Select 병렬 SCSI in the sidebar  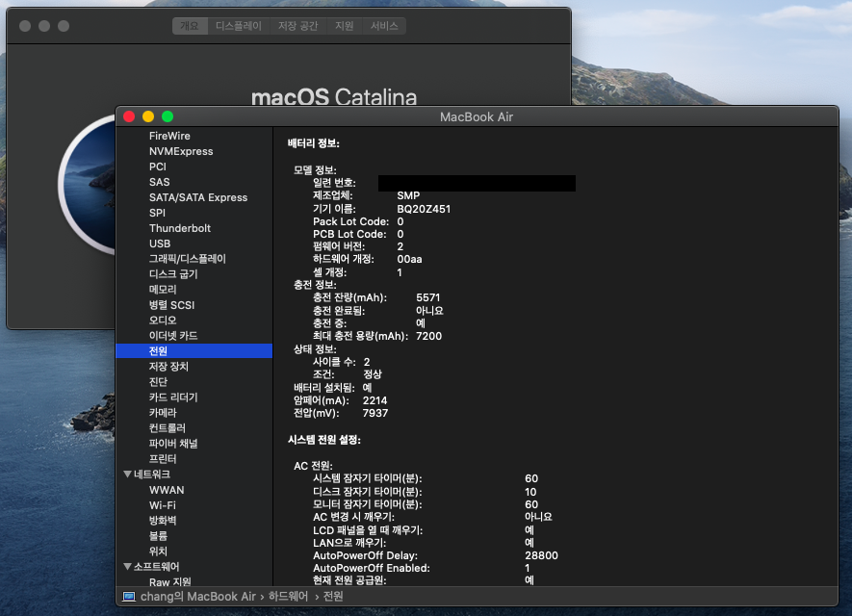(x=171, y=305)
